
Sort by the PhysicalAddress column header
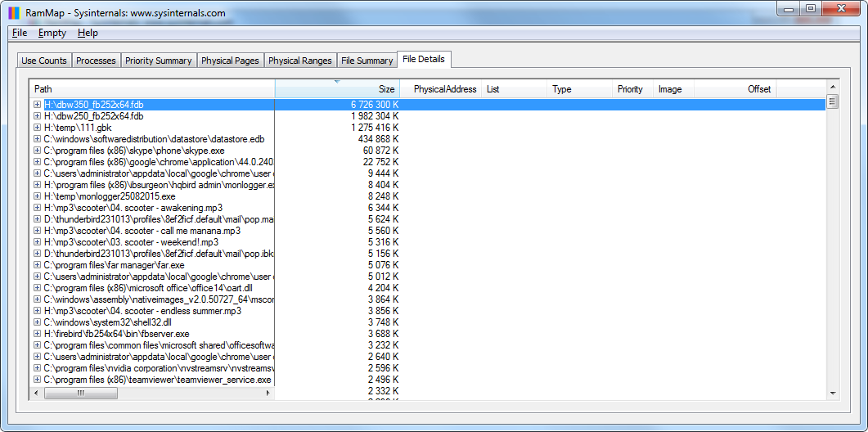[441, 88]
